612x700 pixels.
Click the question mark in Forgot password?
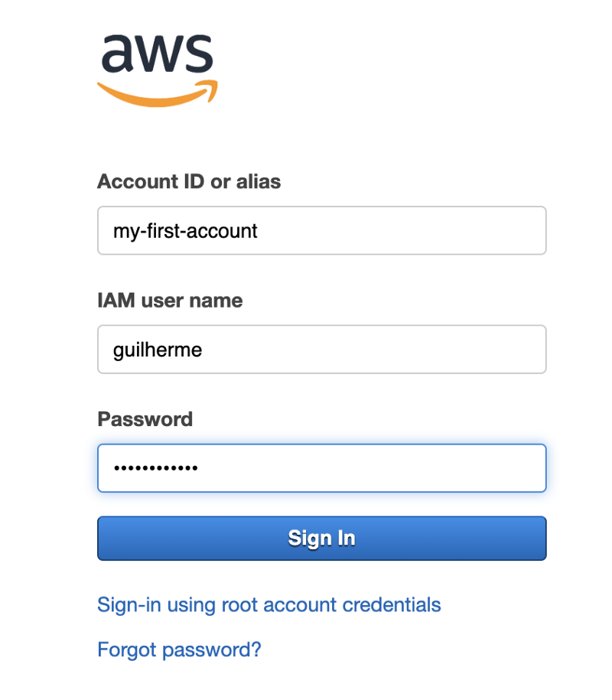tap(256, 650)
